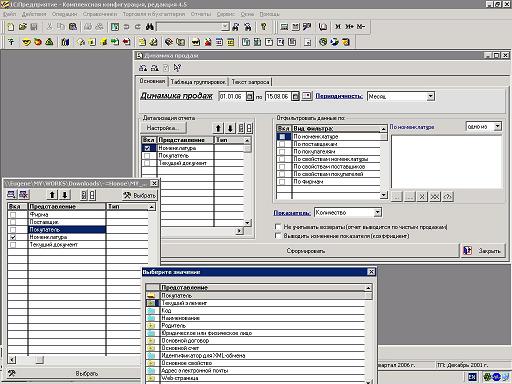The width and height of the screenshot is (512, 384).
Task: Open the Файл menu
Action: tap(9, 14)
